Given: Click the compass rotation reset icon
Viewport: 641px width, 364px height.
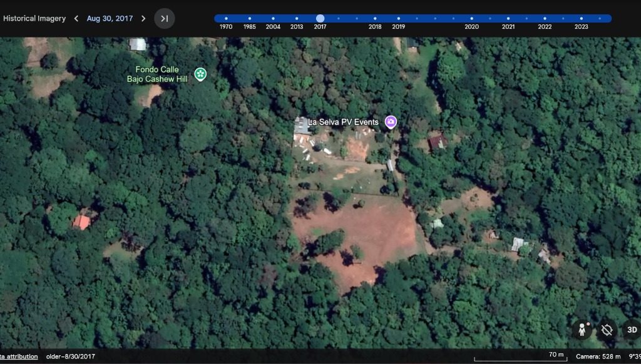Looking at the screenshot, I should [607, 330].
